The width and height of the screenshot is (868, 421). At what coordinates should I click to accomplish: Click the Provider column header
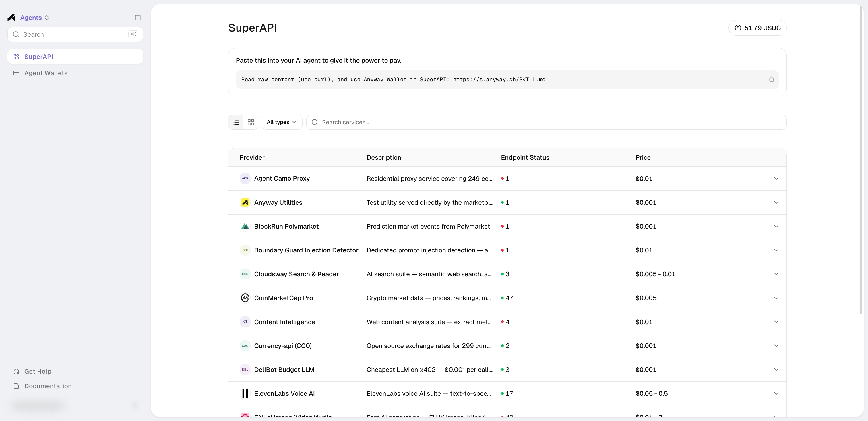click(x=252, y=157)
